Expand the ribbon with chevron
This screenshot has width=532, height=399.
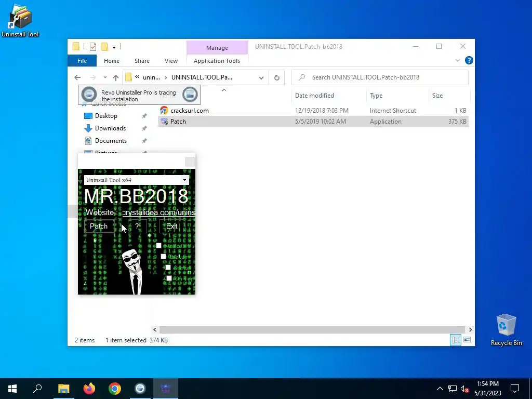(457, 60)
